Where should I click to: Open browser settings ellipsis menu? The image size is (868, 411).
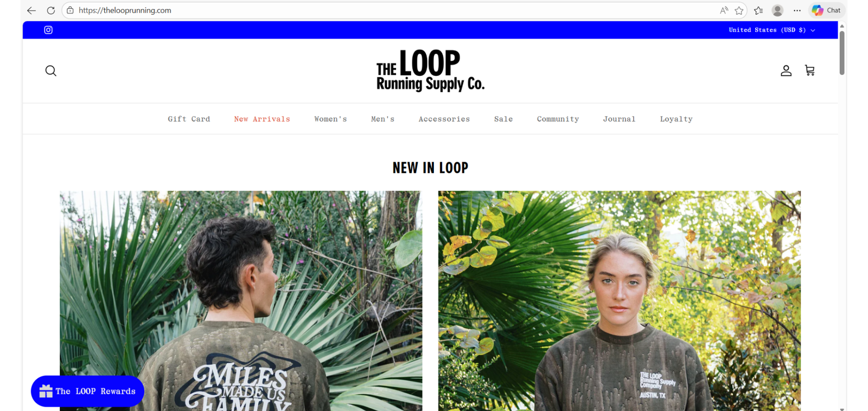pos(797,10)
